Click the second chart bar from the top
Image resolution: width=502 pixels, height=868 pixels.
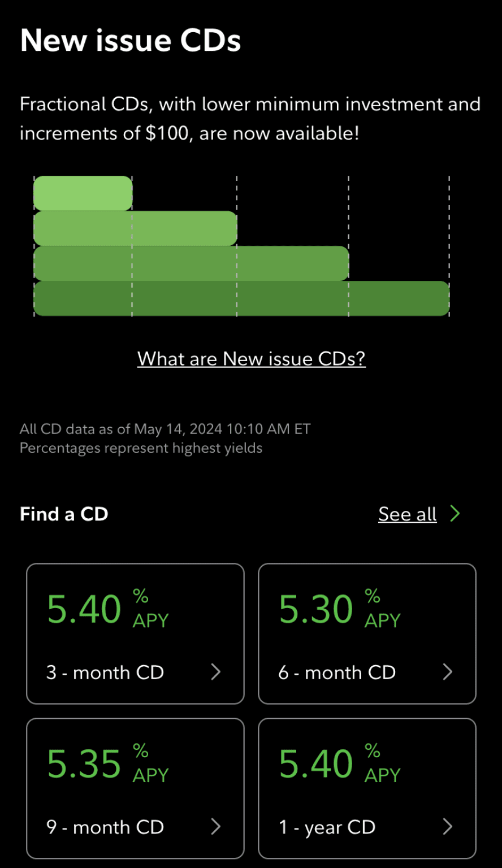pyautogui.click(x=135, y=228)
